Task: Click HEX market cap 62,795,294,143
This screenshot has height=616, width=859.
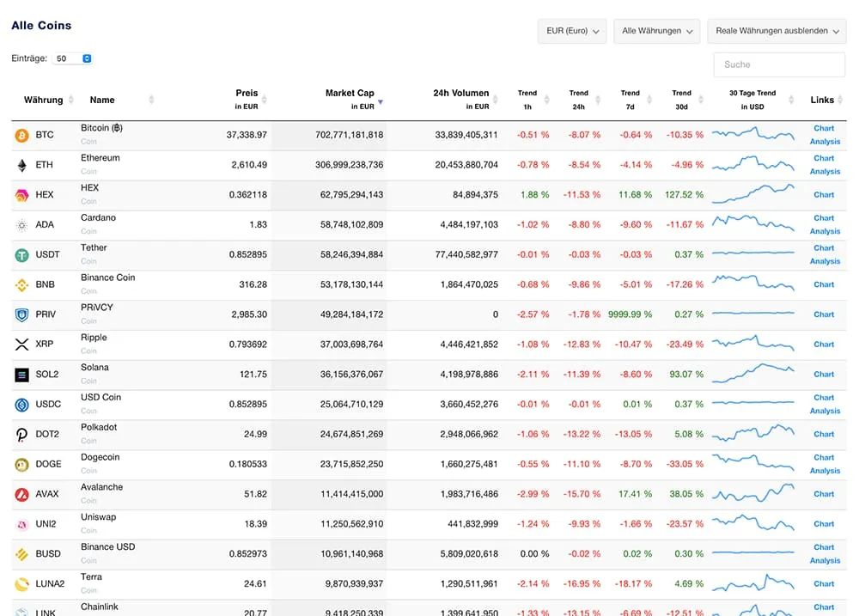Action: point(351,194)
